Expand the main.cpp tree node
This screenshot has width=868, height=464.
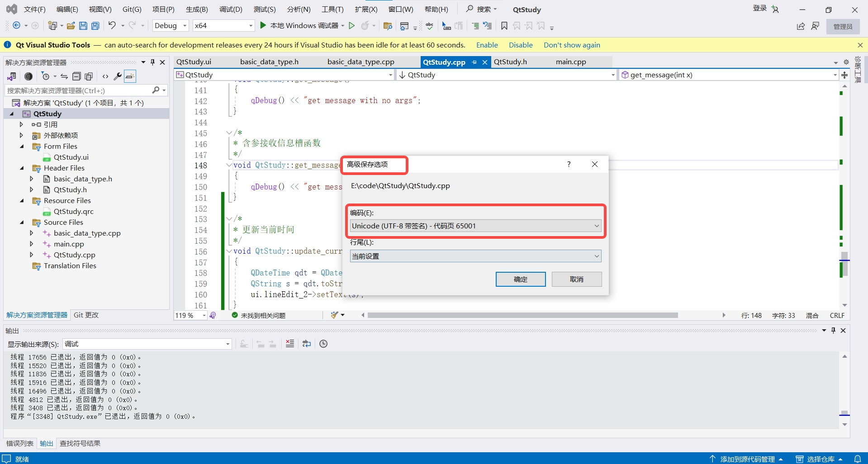pos(31,244)
